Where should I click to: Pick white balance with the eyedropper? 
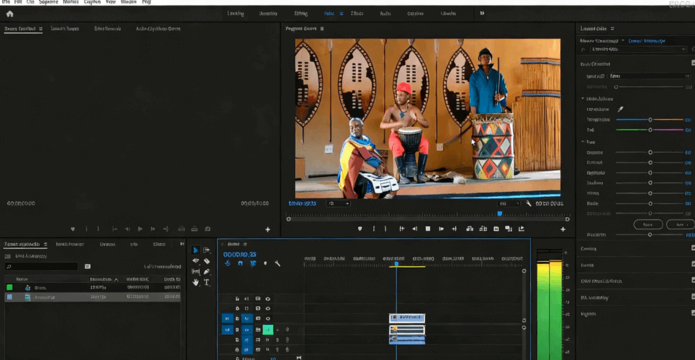(x=620, y=109)
